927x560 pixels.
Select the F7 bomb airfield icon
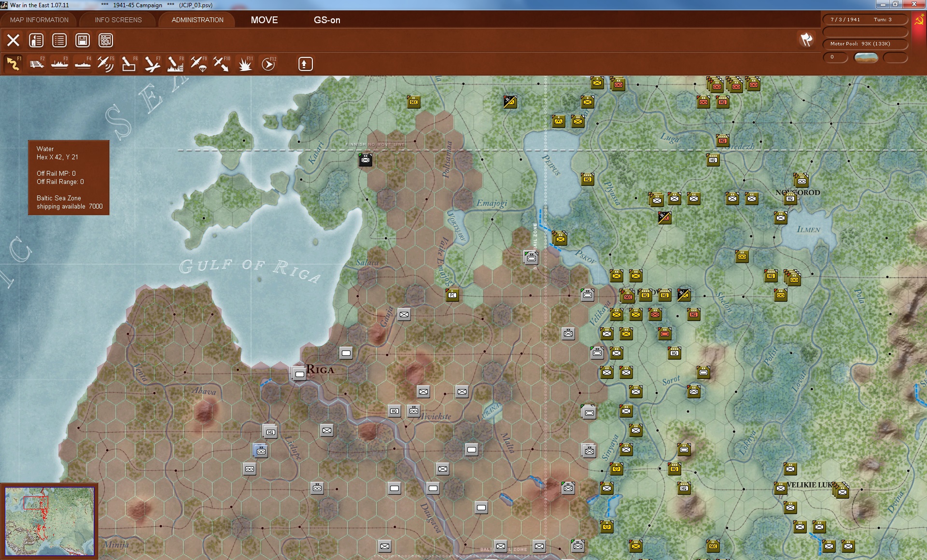pos(152,64)
